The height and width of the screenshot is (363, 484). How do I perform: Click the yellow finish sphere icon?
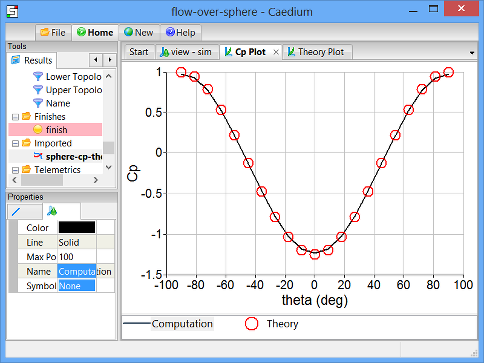[38, 129]
